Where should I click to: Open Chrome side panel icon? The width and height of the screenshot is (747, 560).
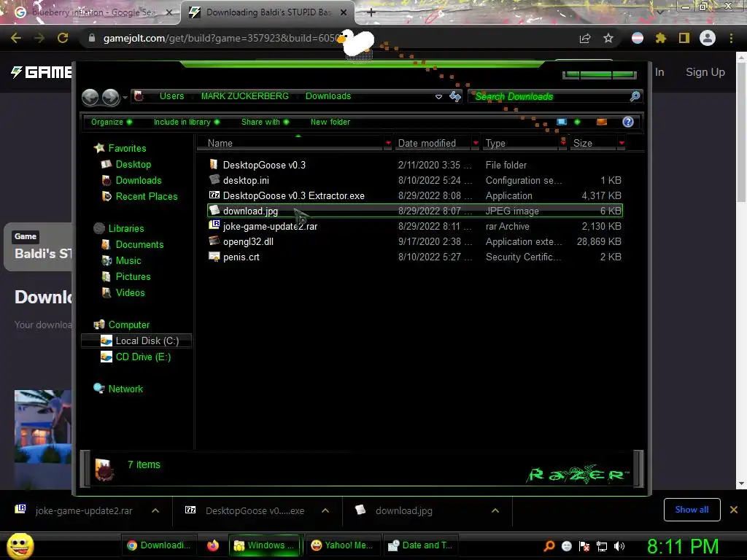point(684,38)
